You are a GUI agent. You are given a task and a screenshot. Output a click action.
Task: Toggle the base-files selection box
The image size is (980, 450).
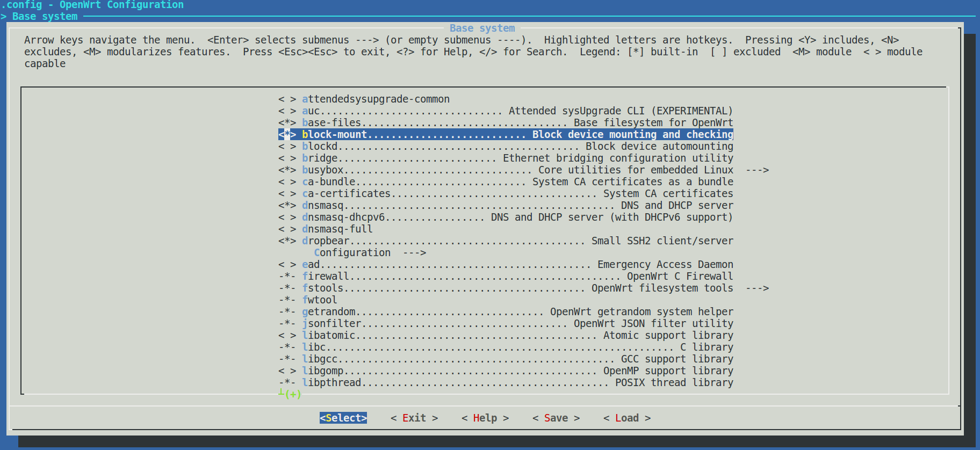[287, 123]
